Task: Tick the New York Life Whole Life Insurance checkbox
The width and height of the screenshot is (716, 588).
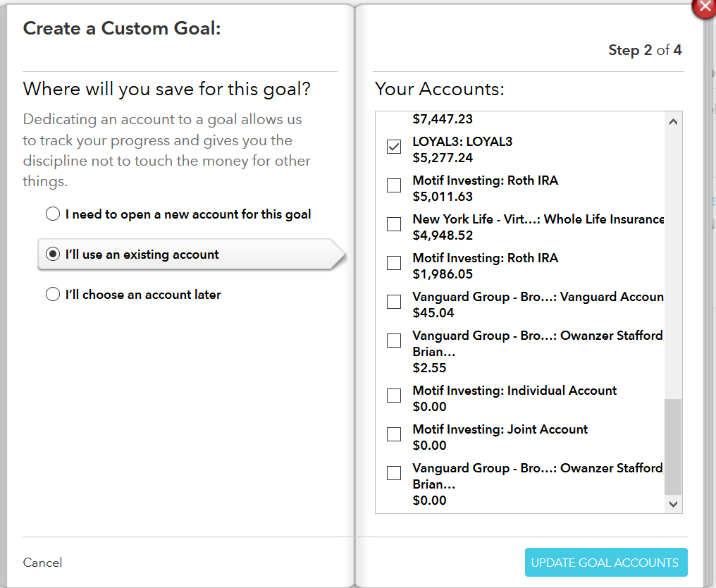Action: point(394,224)
